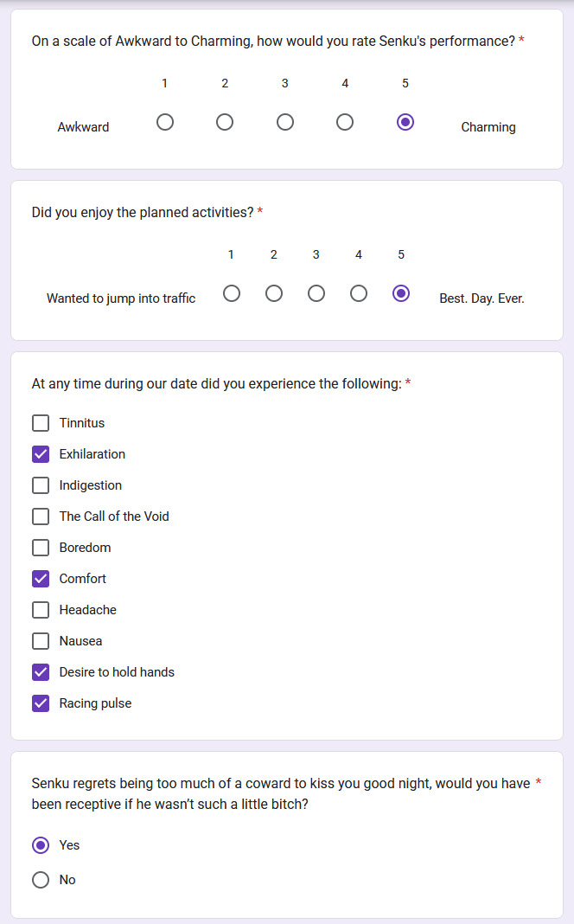Untick Desire to hold hands

[x=41, y=672]
